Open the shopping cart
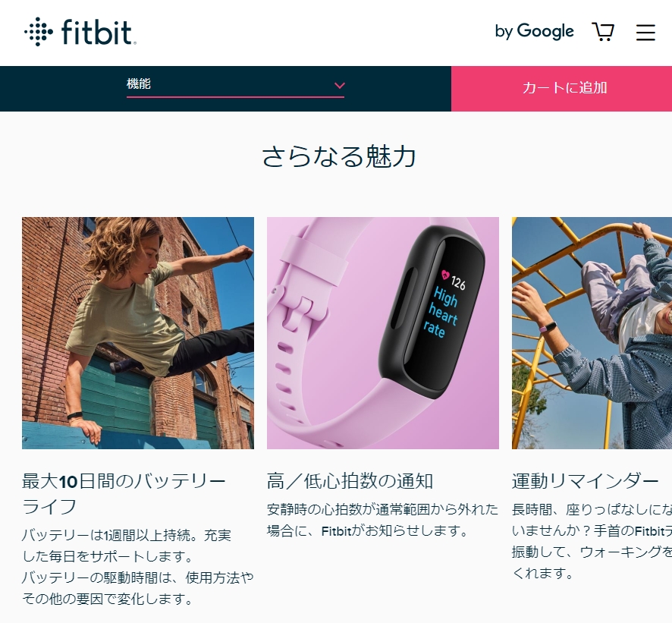The image size is (672, 623). pyautogui.click(x=603, y=32)
